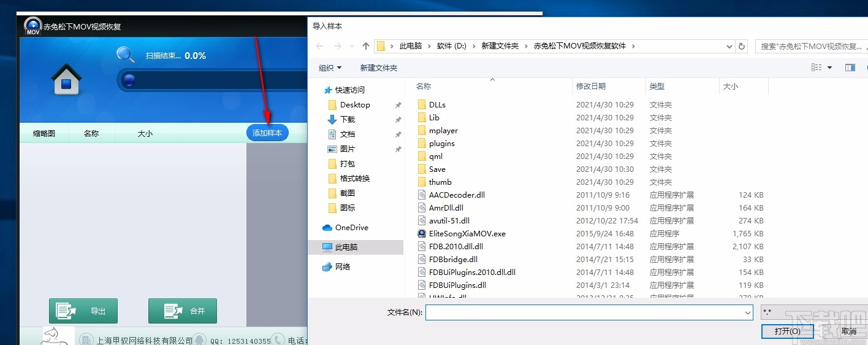Screen dimensions: 868x345
Task: Click 新建文件夹 in the breadcrumb path
Action: pos(500,46)
